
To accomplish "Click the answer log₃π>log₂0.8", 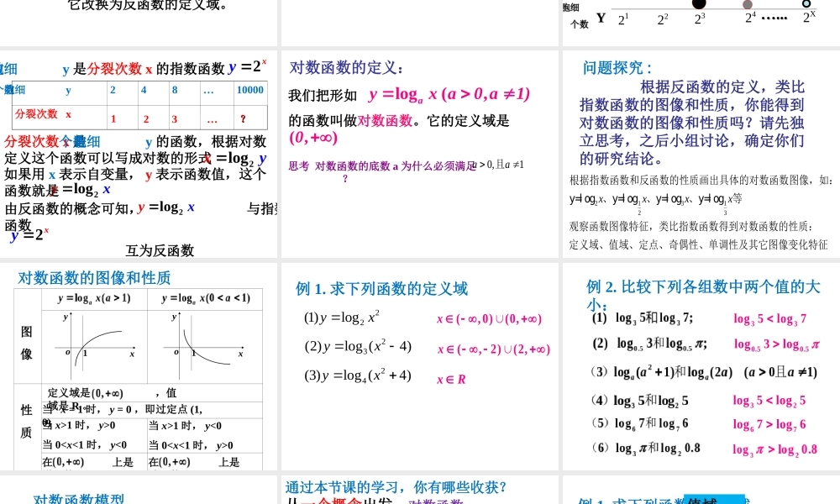I will tap(774, 449).
